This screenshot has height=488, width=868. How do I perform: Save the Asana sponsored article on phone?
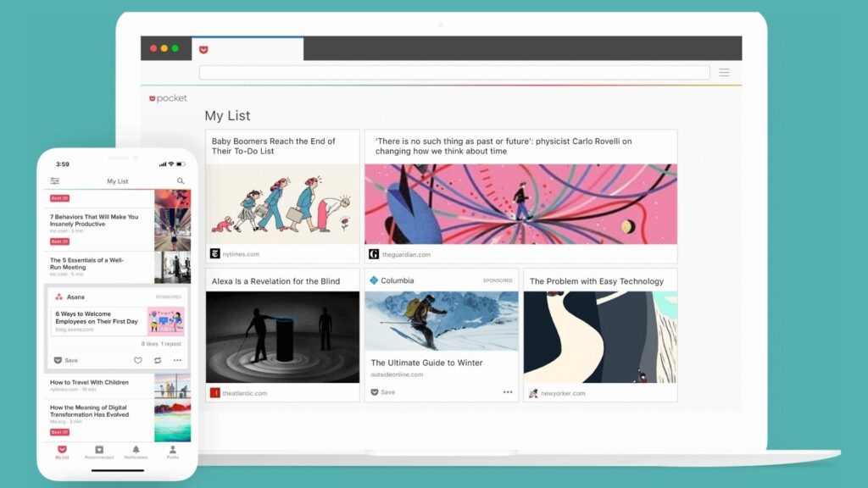tap(65, 360)
